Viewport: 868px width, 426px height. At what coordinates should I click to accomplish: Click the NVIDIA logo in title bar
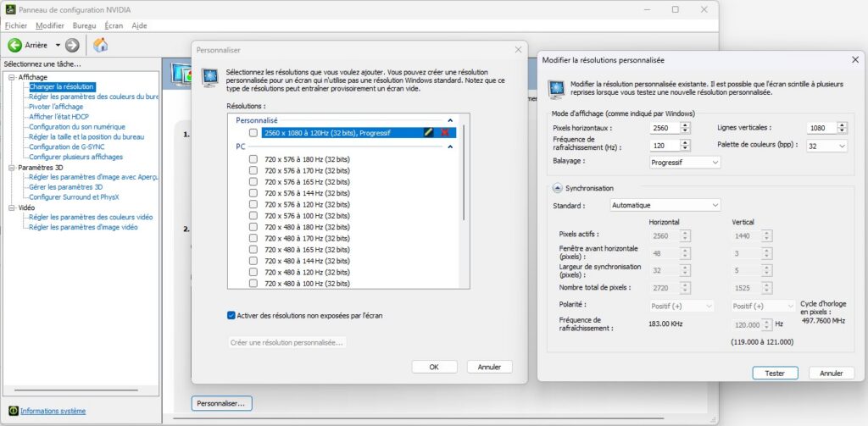8,8
